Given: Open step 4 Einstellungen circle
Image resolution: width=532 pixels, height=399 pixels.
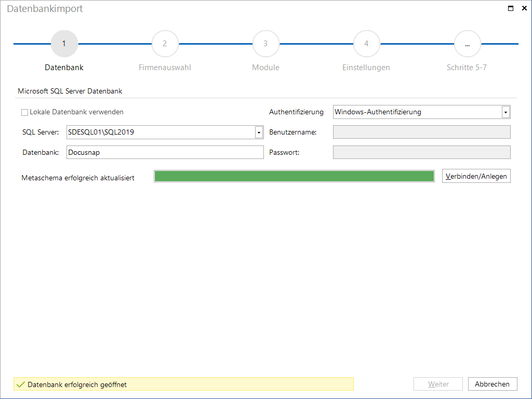Looking at the screenshot, I should tap(366, 44).
